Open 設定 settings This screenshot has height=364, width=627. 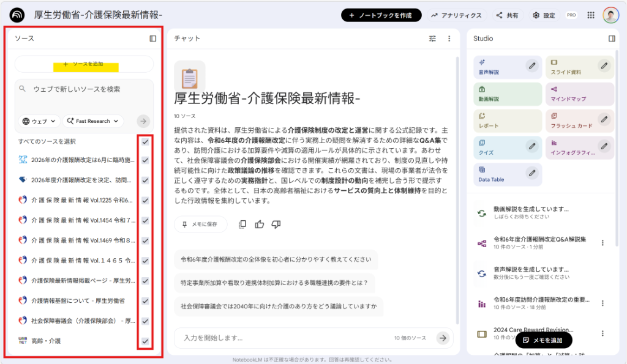click(544, 15)
